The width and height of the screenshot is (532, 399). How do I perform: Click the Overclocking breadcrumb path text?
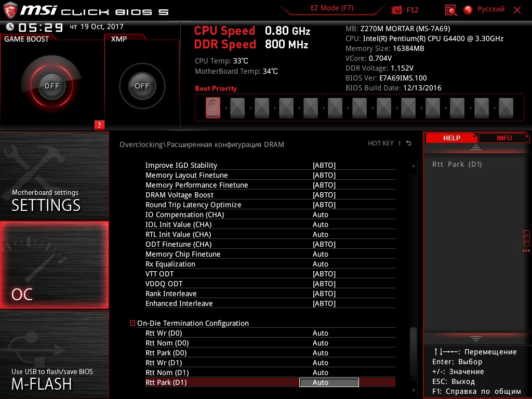202,144
